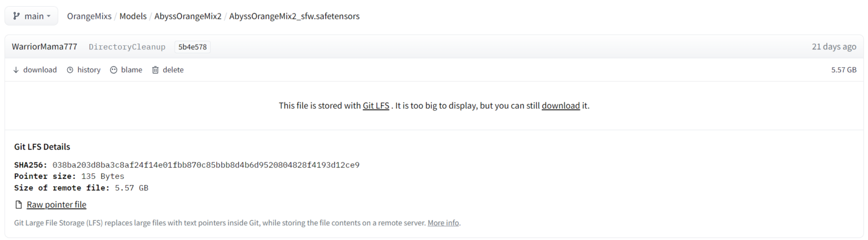Click the git branch icon in branch selector
The height and width of the screenshot is (240, 868).
[16, 16]
